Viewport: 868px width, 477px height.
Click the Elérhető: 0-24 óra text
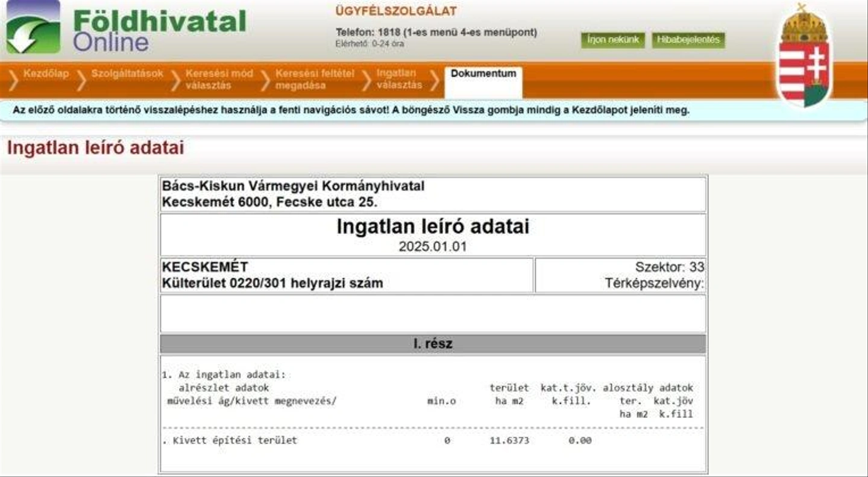tap(370, 43)
